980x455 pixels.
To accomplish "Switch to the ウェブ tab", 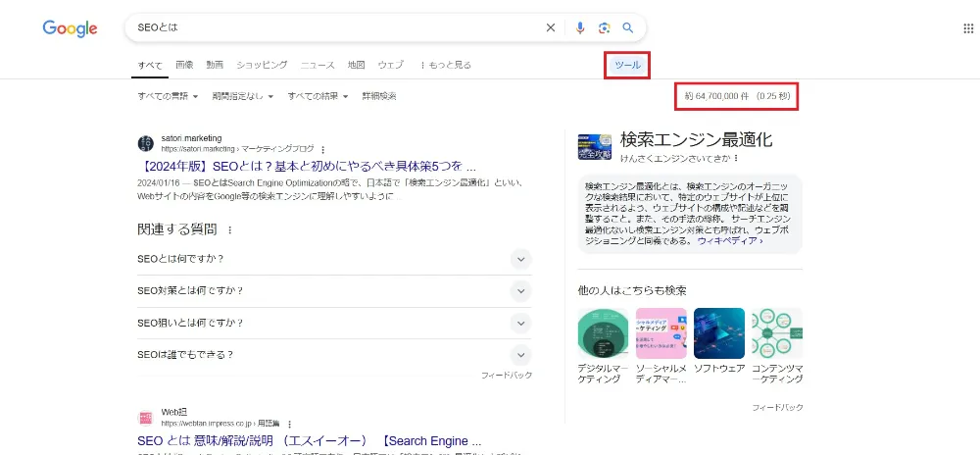I will click(391, 65).
